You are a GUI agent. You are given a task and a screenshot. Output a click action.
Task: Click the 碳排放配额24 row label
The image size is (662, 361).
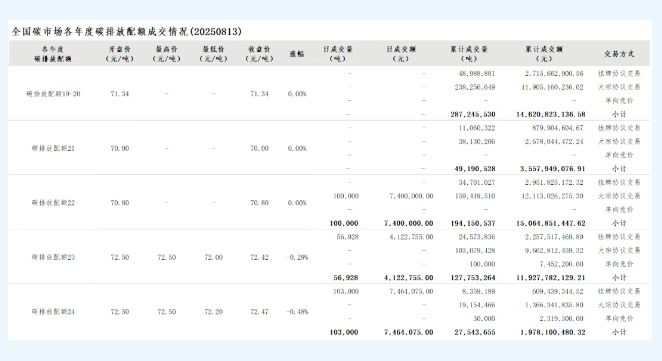[x=53, y=312]
